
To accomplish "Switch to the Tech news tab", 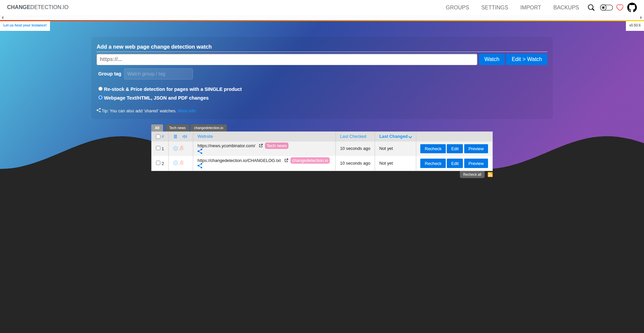I will pos(177,128).
